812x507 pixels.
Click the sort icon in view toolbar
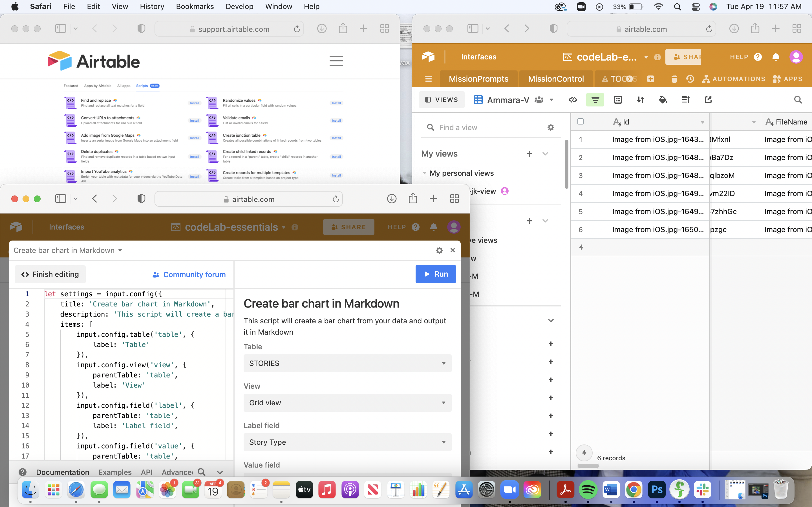pyautogui.click(x=640, y=100)
